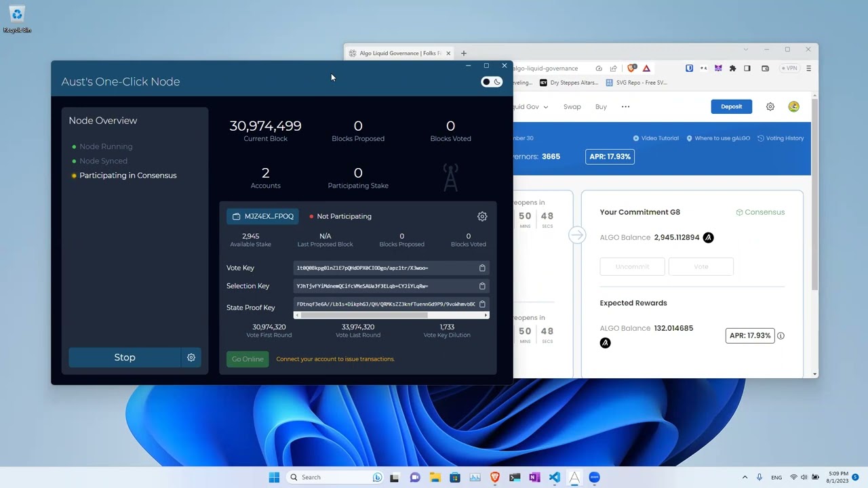Open the Voting History link

[781, 138]
